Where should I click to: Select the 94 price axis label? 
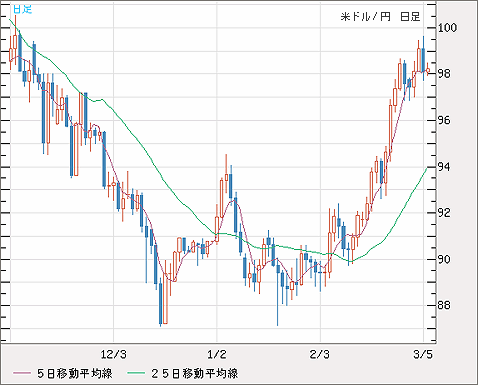point(444,167)
